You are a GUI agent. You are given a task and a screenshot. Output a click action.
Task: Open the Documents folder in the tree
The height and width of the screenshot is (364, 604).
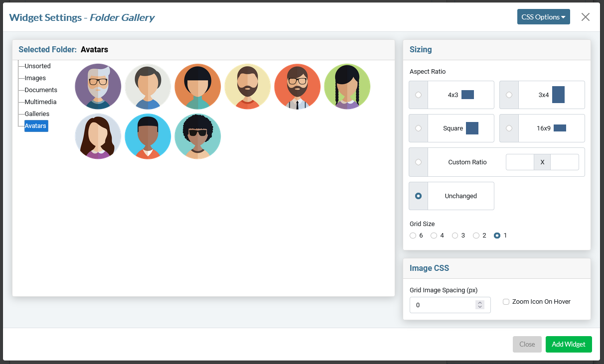(41, 90)
